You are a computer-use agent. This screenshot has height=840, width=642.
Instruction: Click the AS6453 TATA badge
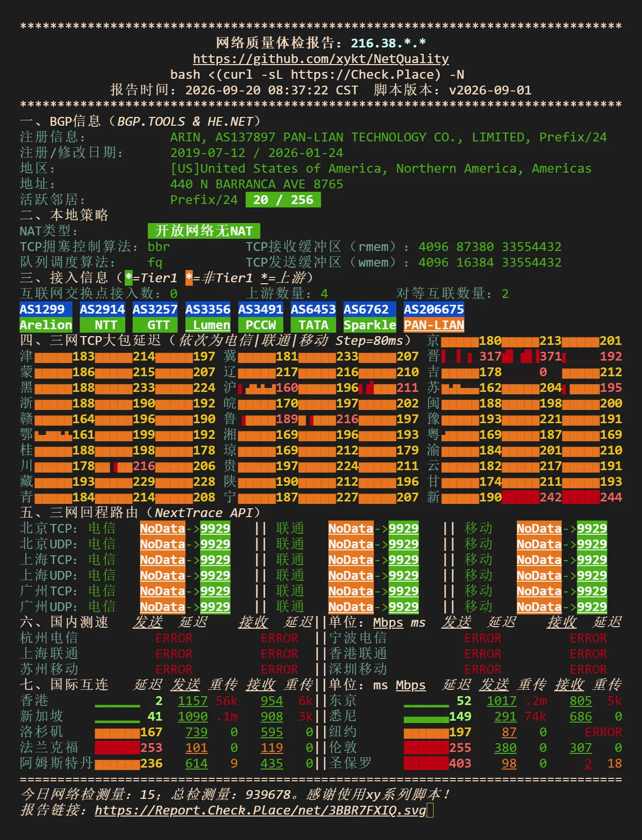click(x=314, y=317)
